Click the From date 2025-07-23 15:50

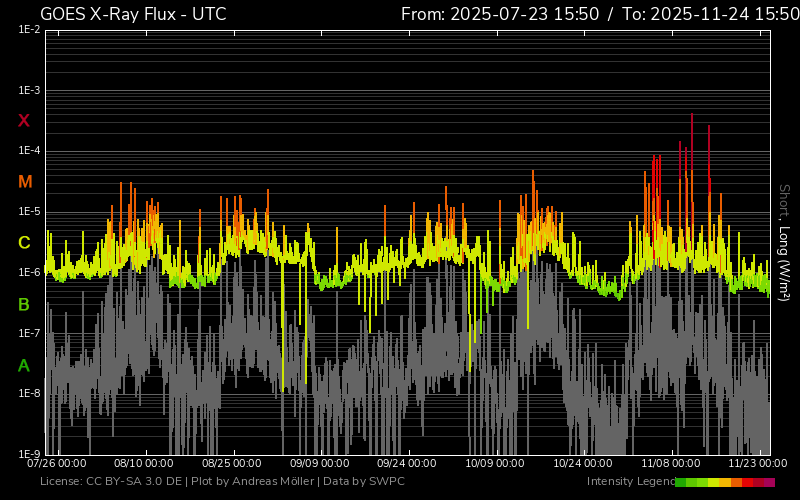(x=500, y=14)
